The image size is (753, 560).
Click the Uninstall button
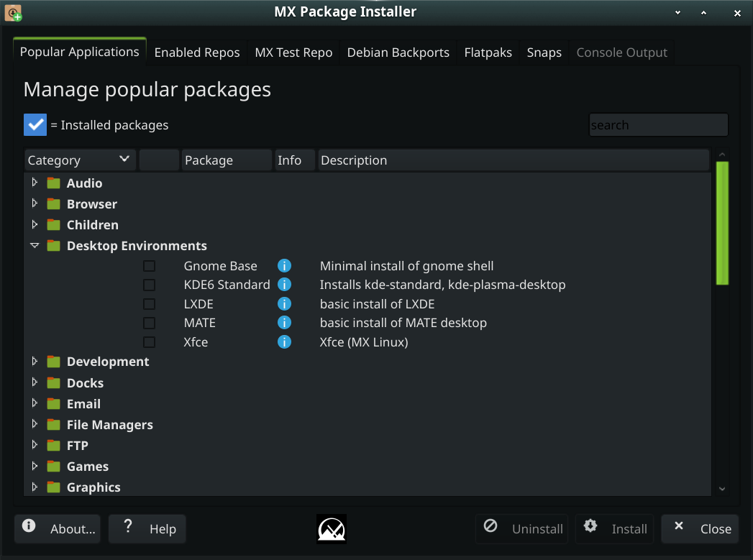pos(522,529)
